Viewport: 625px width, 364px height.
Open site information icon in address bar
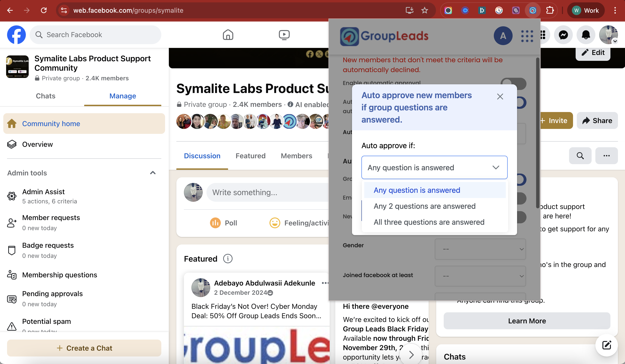(x=64, y=10)
